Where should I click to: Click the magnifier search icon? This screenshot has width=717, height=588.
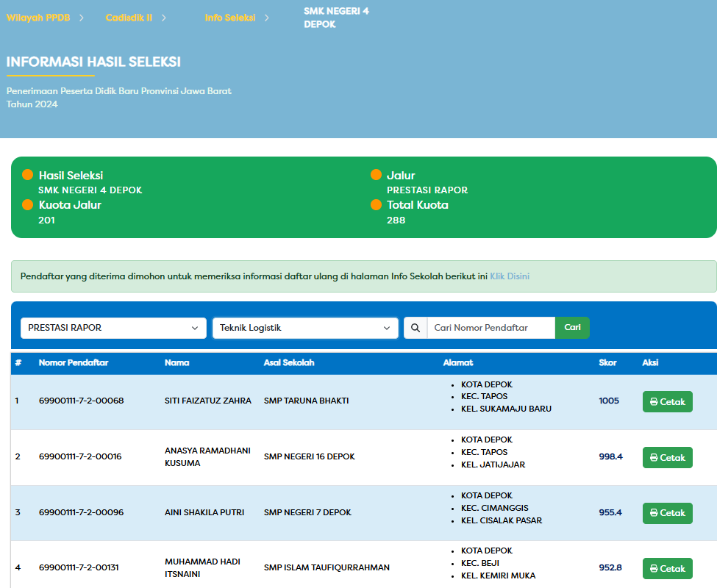415,328
